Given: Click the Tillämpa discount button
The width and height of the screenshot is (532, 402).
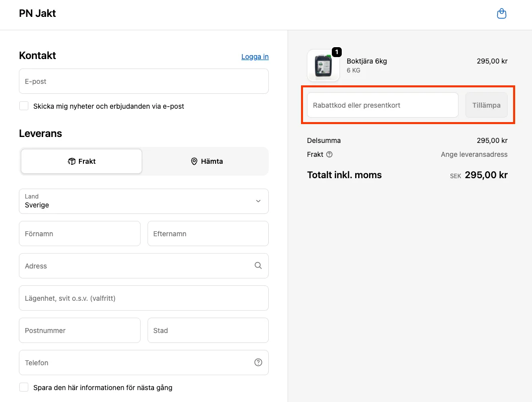Looking at the screenshot, I should tap(486, 105).
